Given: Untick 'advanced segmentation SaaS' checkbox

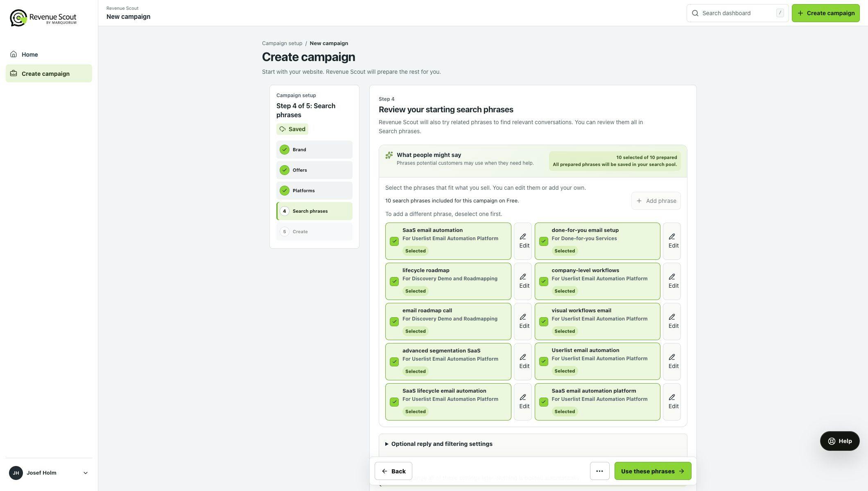Looking at the screenshot, I should coord(394,362).
